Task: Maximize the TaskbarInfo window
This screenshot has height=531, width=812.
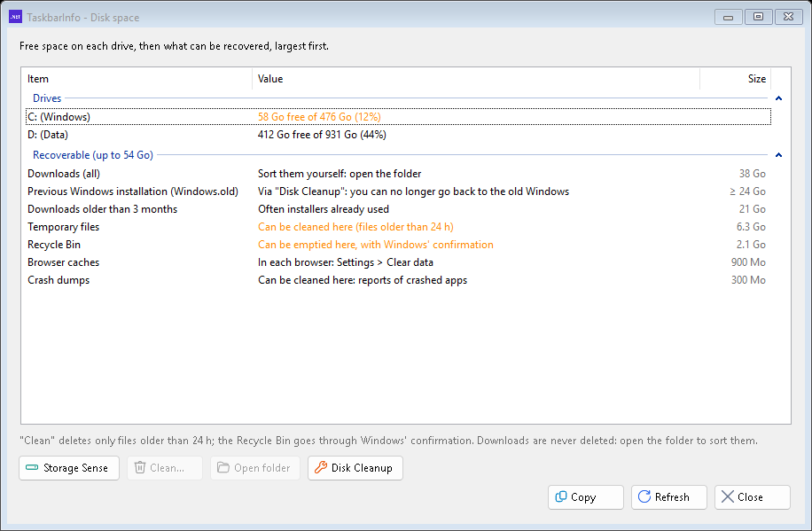Action: [x=758, y=17]
